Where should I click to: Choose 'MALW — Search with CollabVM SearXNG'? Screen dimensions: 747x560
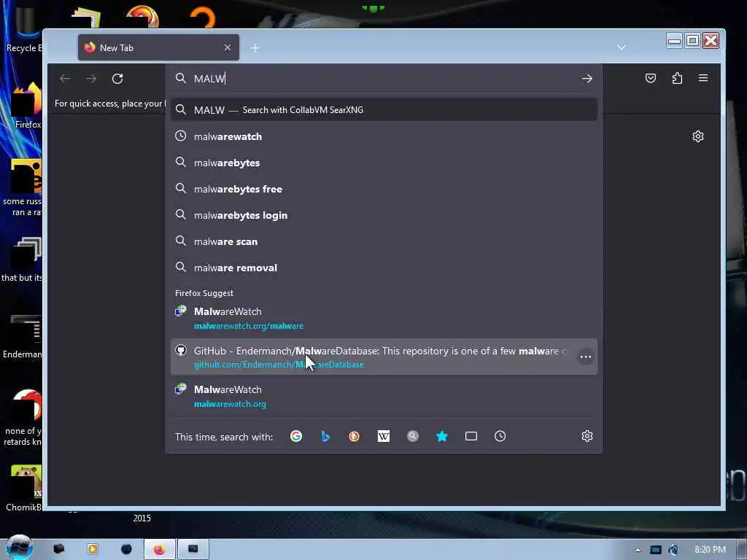pyautogui.click(x=384, y=110)
